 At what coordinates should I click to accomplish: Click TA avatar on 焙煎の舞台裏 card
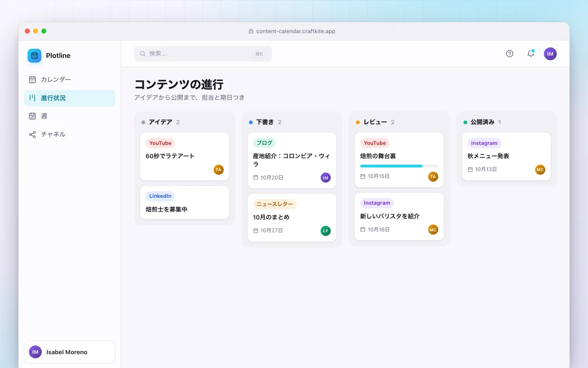(x=433, y=177)
